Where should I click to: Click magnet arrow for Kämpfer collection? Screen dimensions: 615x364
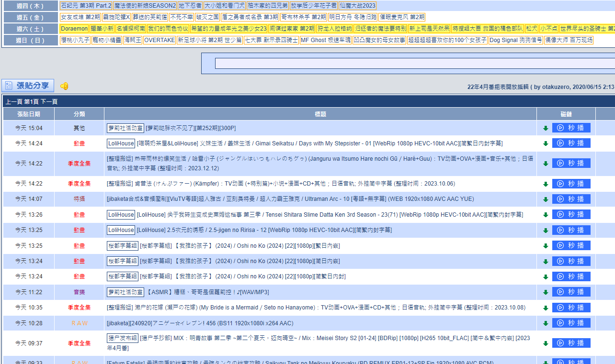click(x=546, y=184)
